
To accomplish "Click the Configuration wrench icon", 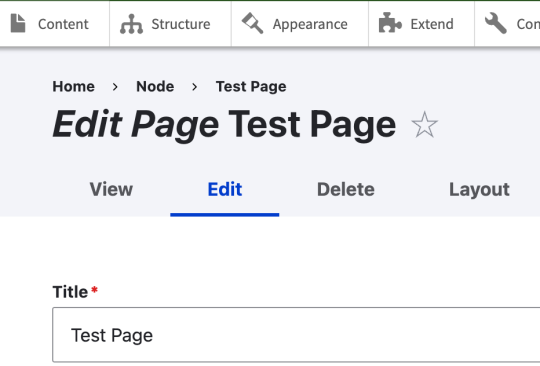I will pyautogui.click(x=496, y=23).
